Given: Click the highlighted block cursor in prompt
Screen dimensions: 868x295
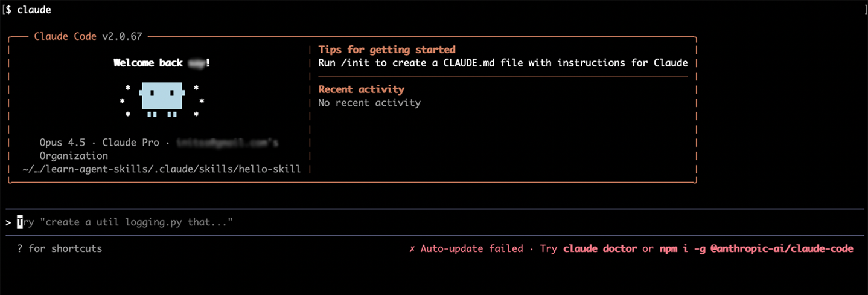Looking at the screenshot, I should click(x=20, y=222).
